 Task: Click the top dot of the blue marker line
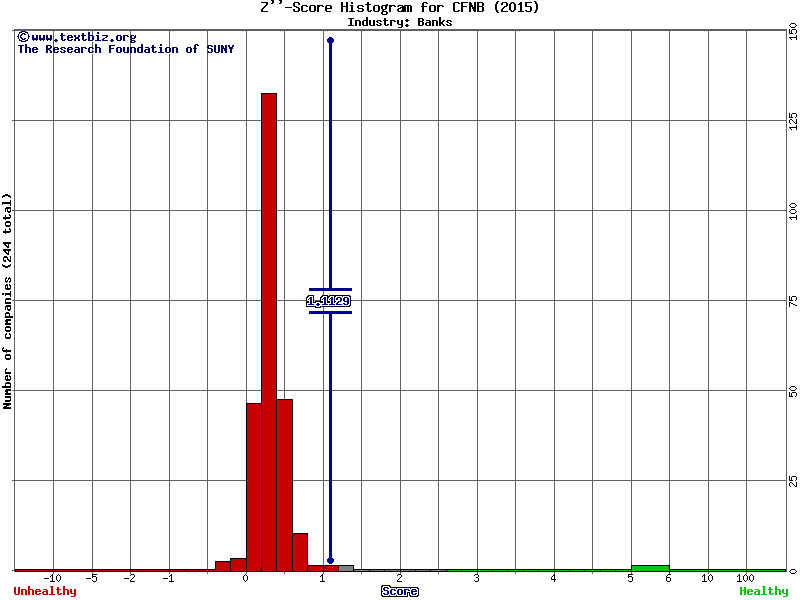pos(330,40)
